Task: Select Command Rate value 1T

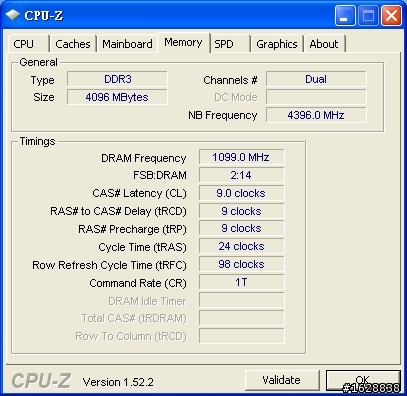Action: point(241,282)
